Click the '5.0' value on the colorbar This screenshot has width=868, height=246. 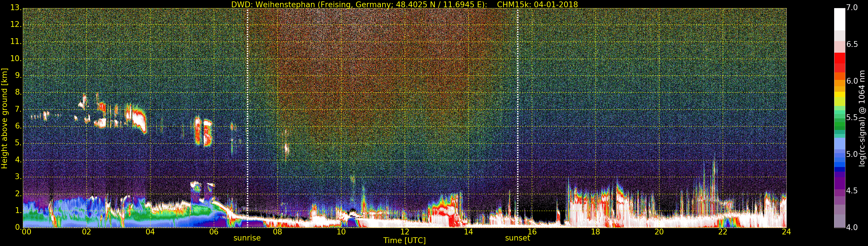(x=852, y=154)
